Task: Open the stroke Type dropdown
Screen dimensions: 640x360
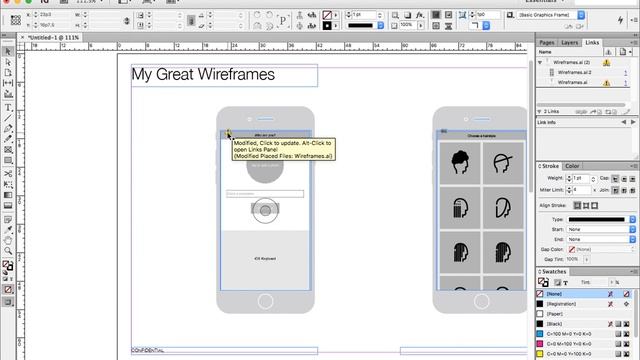Action: pos(601,220)
